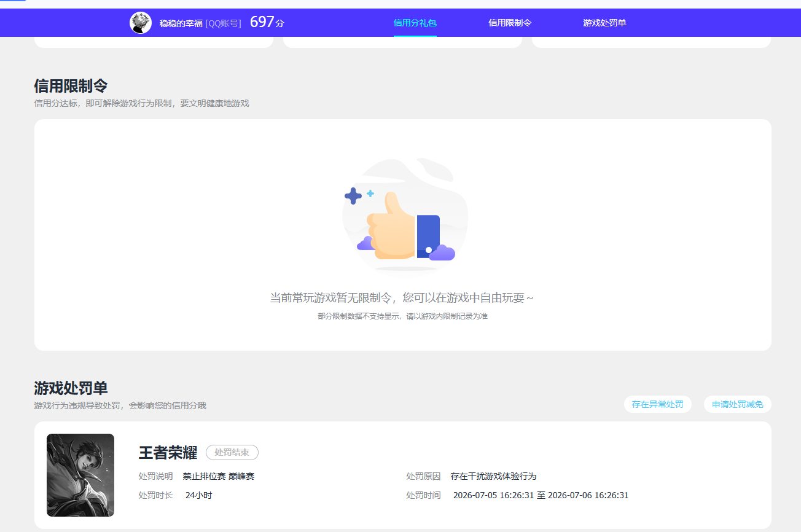Click the user avatar in the header
The height and width of the screenshot is (532, 801).
tap(141, 23)
